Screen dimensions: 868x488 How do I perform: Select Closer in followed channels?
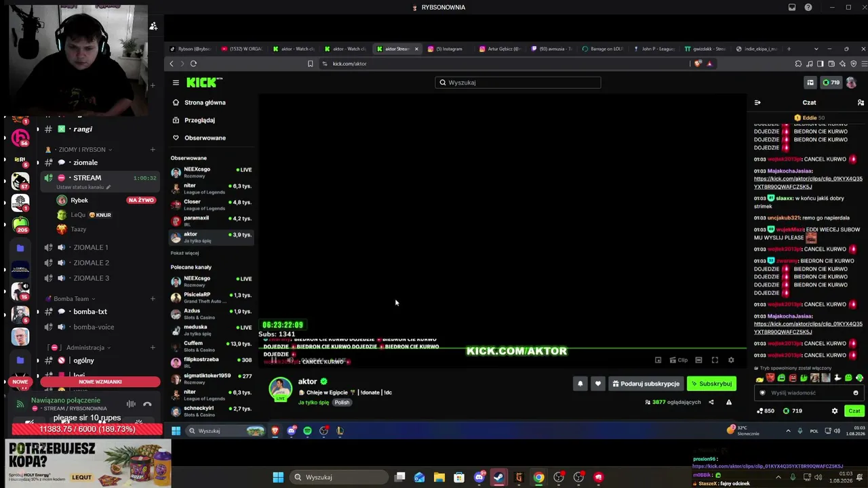211,205
